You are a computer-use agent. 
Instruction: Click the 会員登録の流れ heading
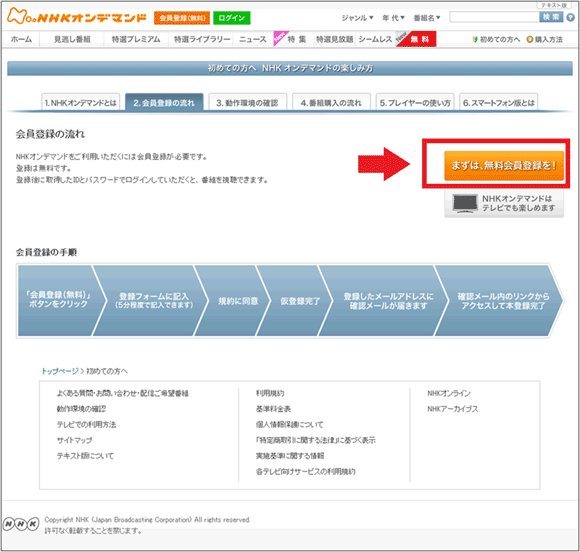pyautogui.click(x=50, y=134)
